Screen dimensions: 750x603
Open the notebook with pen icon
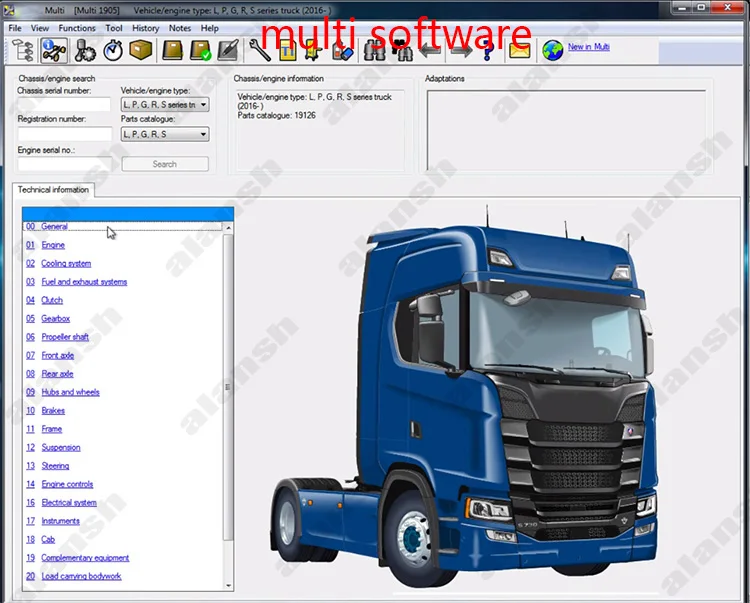pos(228,50)
